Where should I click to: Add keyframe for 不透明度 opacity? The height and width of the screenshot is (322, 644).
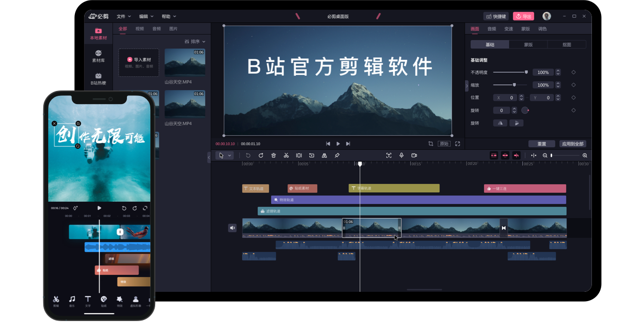[573, 72]
